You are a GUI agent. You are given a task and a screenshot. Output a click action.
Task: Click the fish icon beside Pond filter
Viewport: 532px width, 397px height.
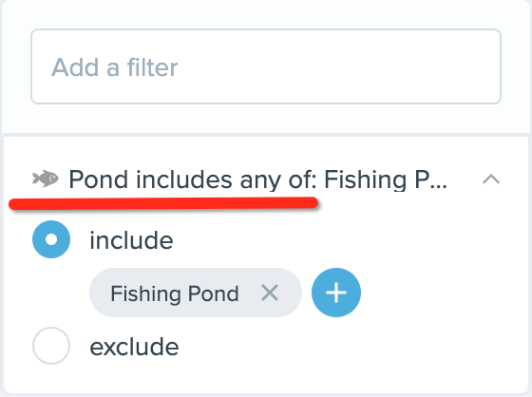pyautogui.click(x=46, y=179)
